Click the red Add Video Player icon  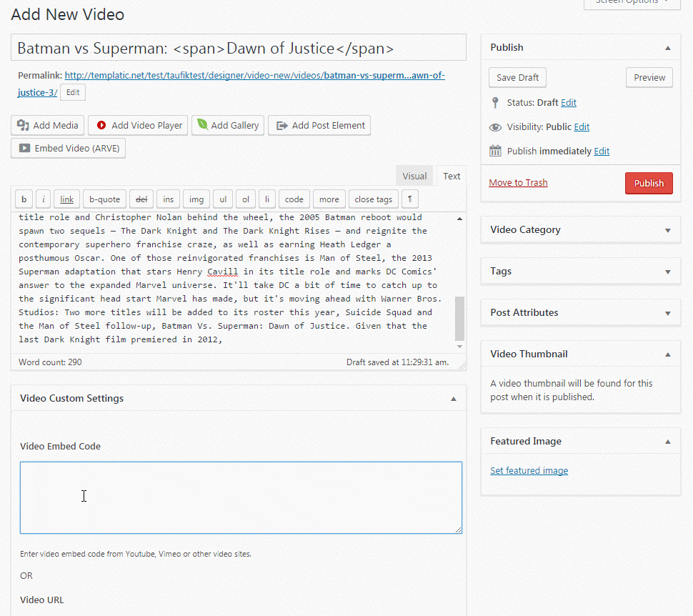101,125
